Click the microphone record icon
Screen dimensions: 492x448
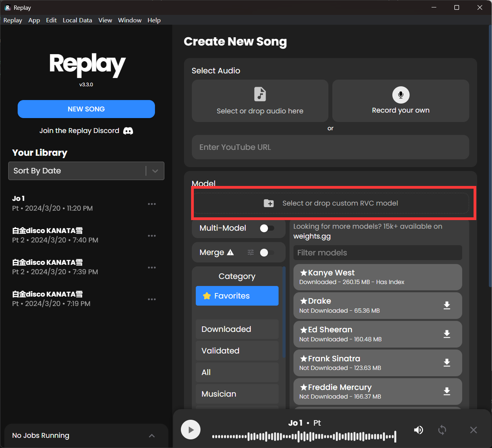pos(401,95)
